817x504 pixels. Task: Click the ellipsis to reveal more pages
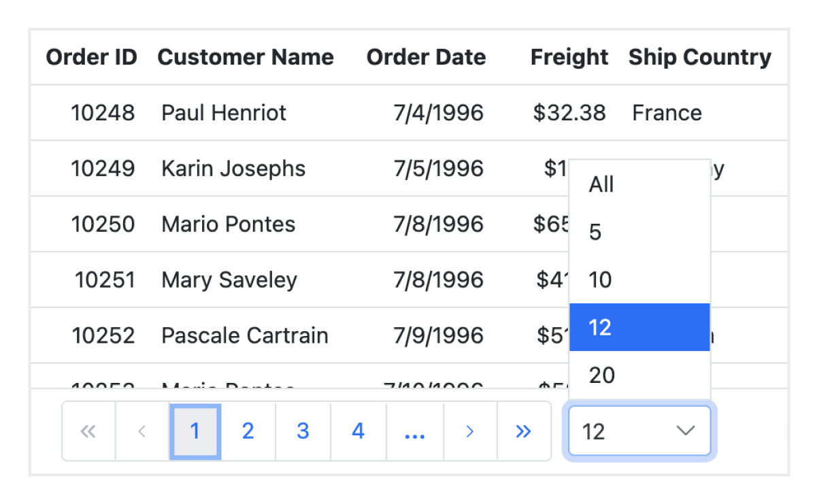[x=414, y=431]
